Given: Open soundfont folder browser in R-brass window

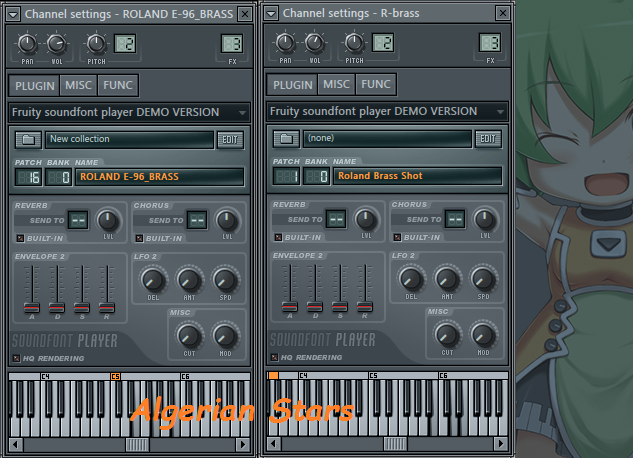Looking at the screenshot, I should click(x=286, y=139).
